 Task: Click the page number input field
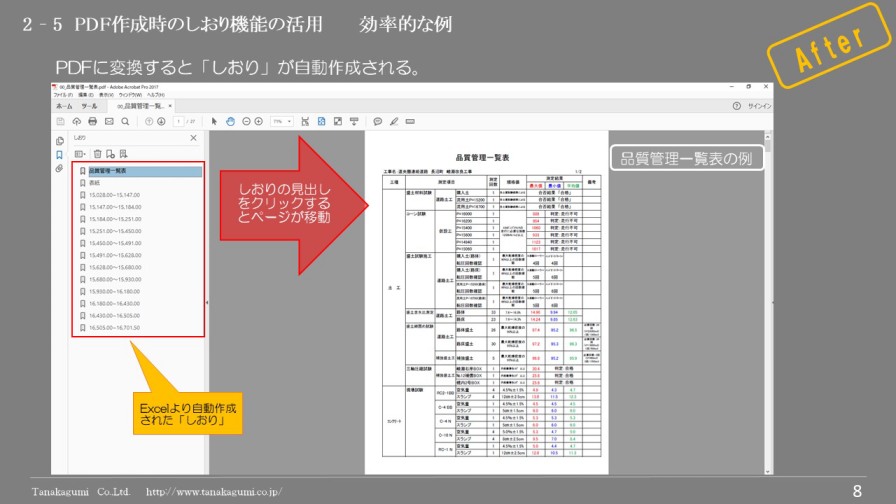tap(178, 121)
